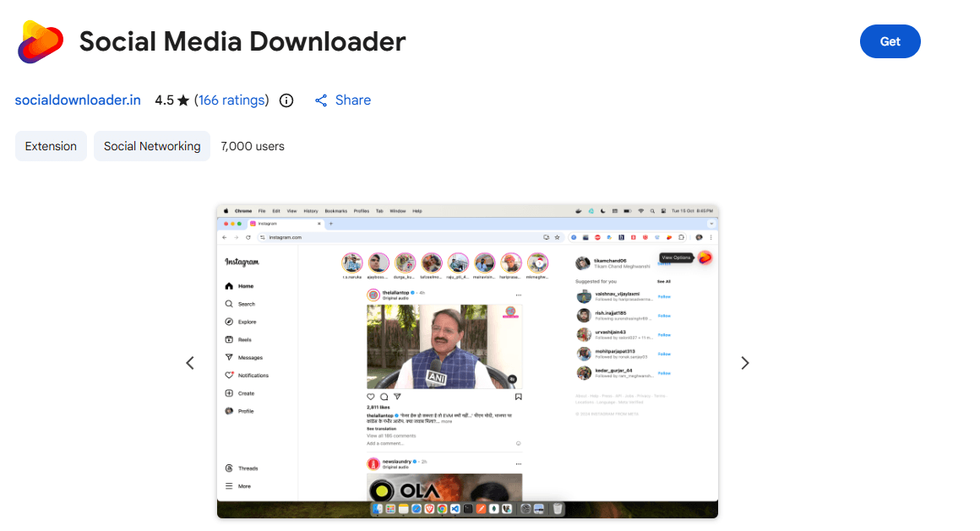
Task: Click the Share text link
Action: pyautogui.click(x=352, y=100)
